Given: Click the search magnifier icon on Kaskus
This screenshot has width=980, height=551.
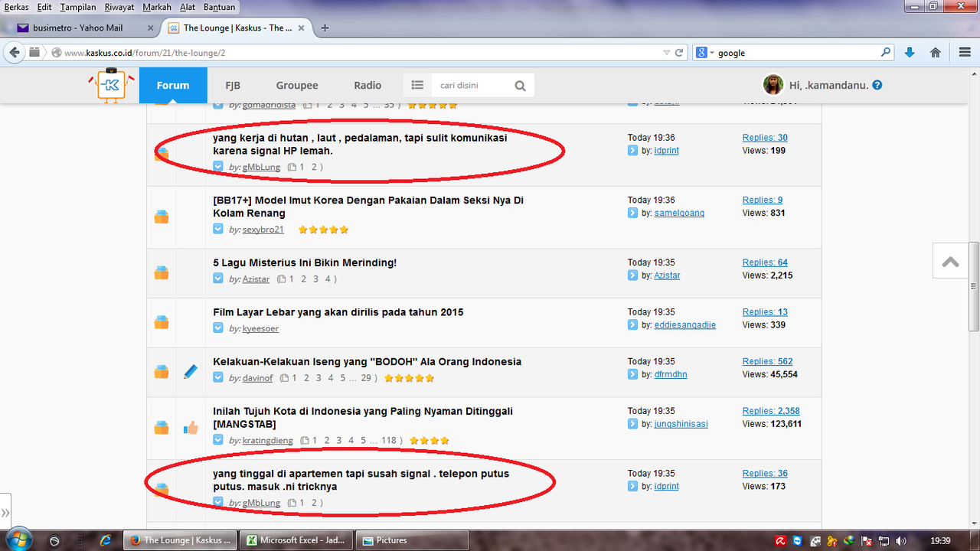Looking at the screenshot, I should pos(520,86).
